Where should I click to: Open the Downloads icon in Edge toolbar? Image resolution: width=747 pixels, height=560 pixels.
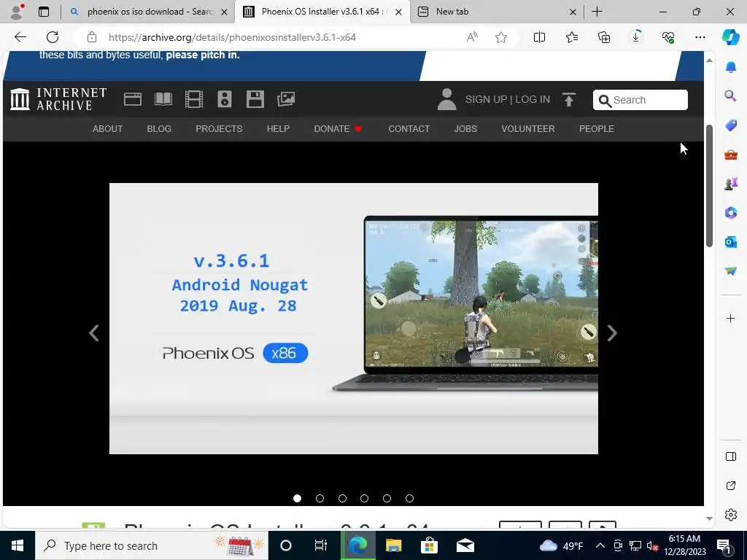click(636, 37)
